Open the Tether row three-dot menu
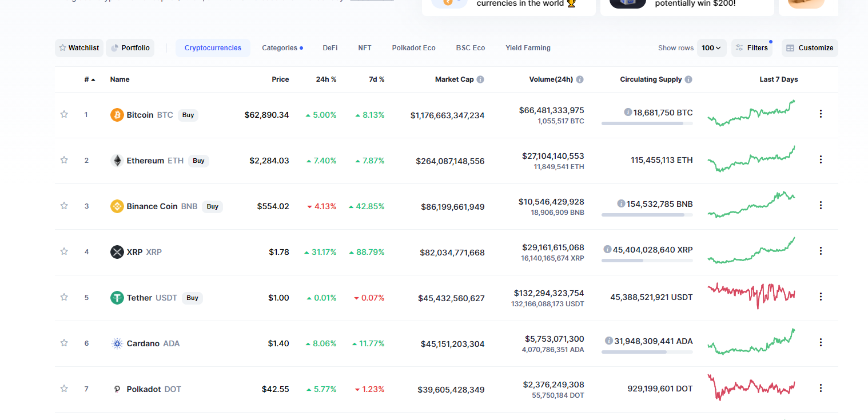868x420 pixels. tap(821, 297)
